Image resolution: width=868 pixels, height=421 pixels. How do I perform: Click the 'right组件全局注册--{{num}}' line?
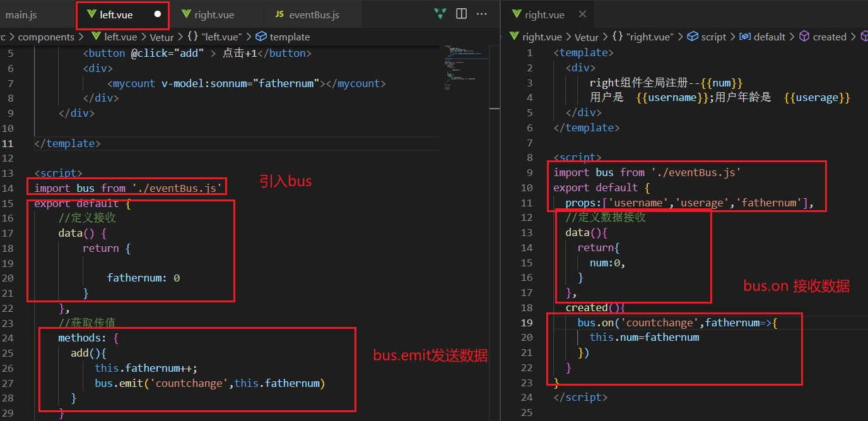pyautogui.click(x=666, y=83)
